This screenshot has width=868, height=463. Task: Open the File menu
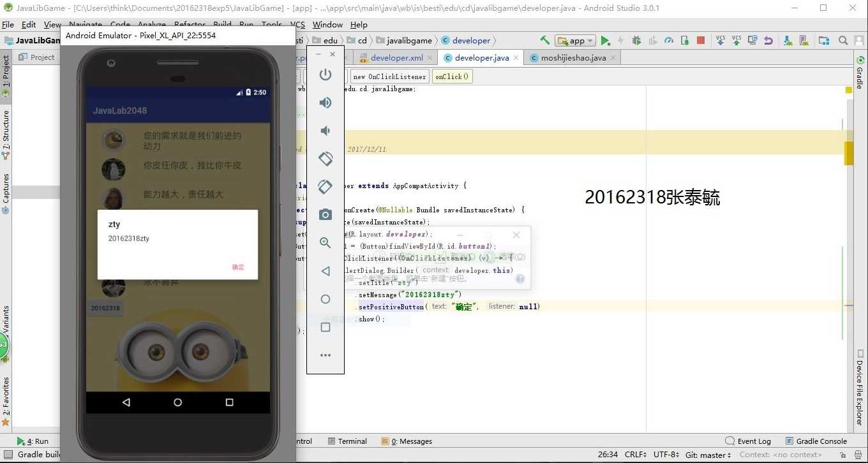pos(8,24)
